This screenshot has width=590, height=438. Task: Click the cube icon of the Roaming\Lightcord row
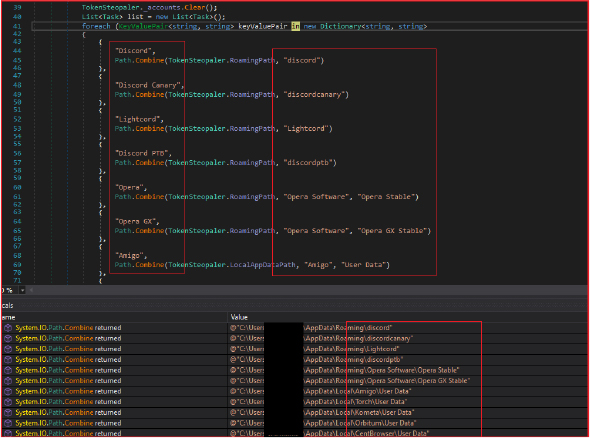tap(8, 349)
